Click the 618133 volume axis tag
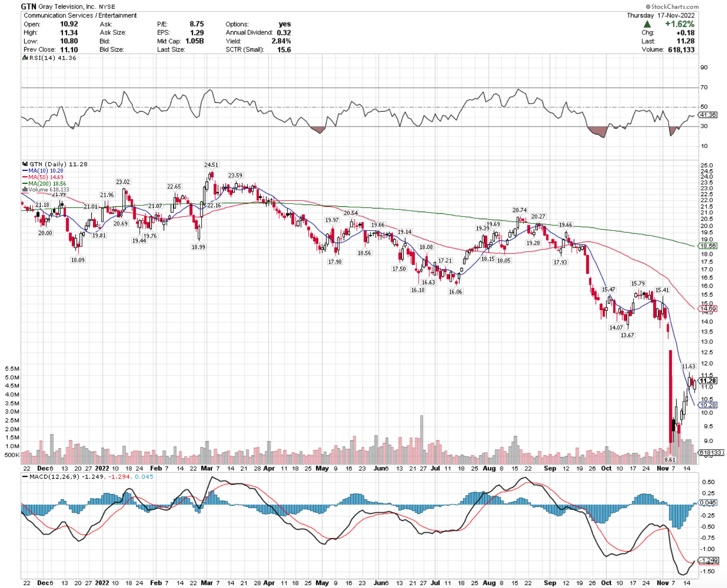Screen dimensions: 727x588 [x=711, y=453]
